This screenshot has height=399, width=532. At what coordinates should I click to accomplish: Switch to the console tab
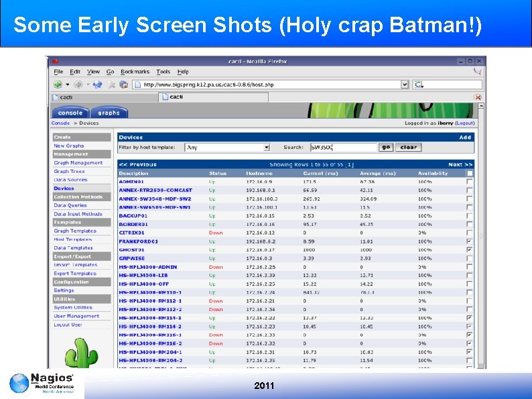point(70,113)
